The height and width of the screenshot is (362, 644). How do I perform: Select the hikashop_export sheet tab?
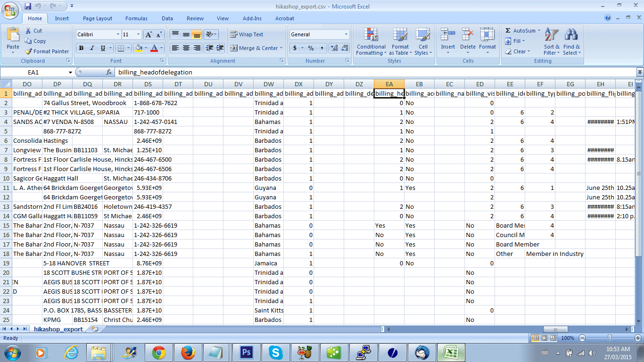58,329
